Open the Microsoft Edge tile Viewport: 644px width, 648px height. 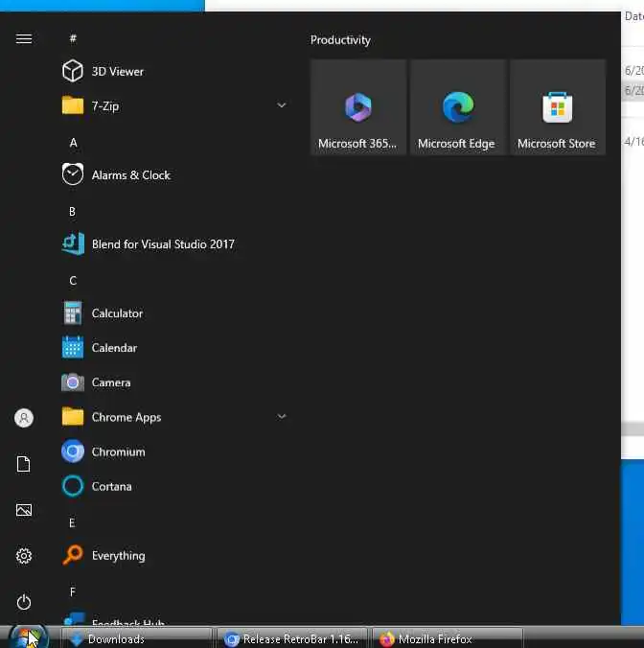click(x=458, y=107)
